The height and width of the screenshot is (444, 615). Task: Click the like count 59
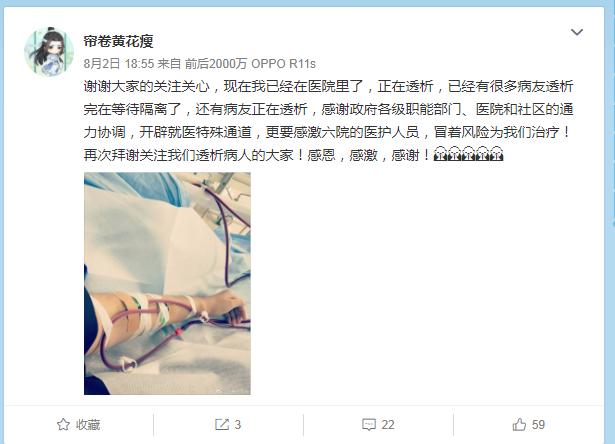[538, 424]
